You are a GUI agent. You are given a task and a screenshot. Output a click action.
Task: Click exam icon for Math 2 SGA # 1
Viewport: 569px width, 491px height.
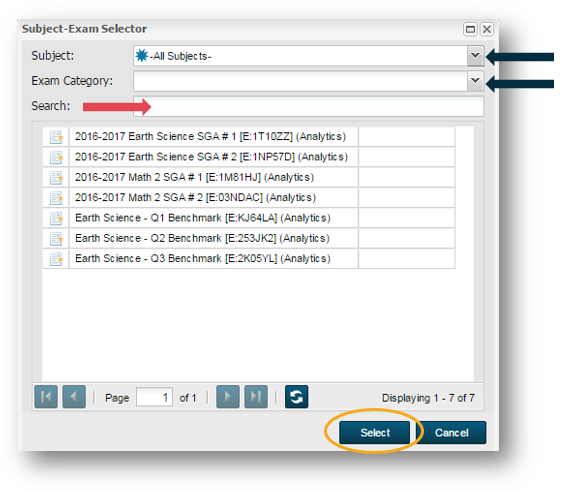(56, 177)
